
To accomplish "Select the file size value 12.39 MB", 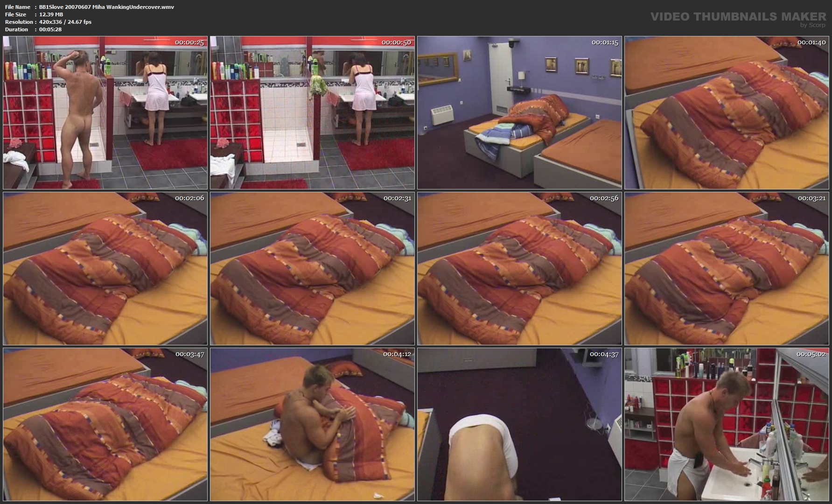I will coord(51,14).
